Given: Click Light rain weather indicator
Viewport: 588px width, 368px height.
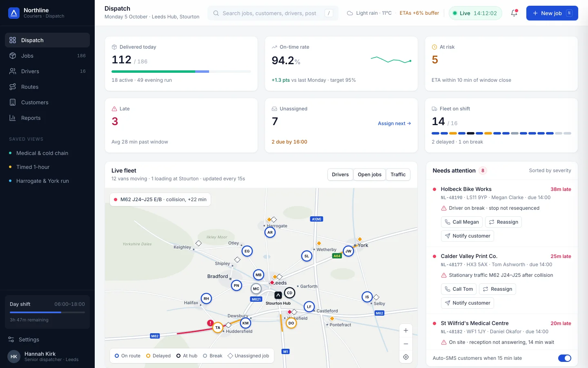Looking at the screenshot, I should pos(369,13).
